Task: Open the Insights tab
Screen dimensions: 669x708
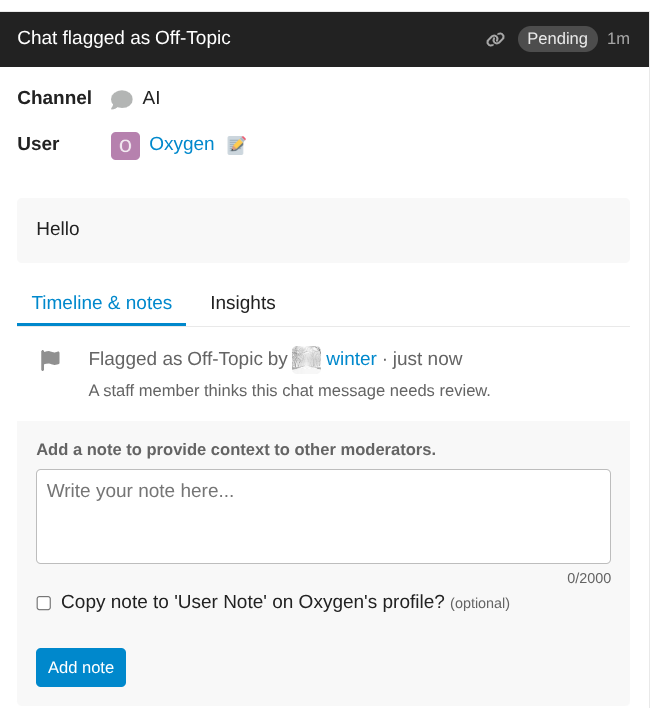Action: click(x=243, y=303)
